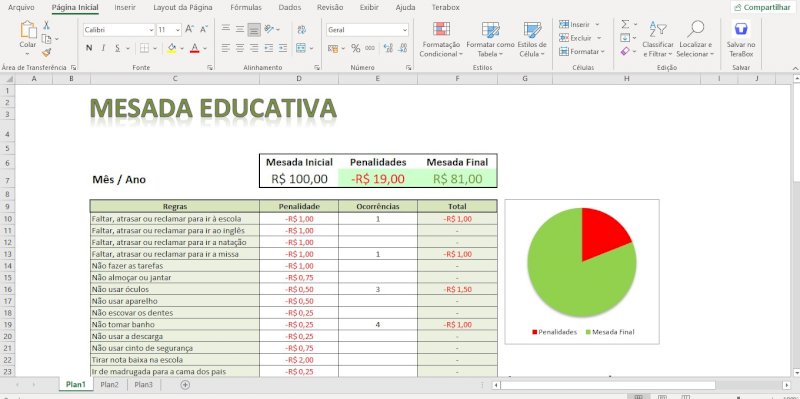This screenshot has height=399, width=800.
Task: Align text right icon
Action: point(254,48)
